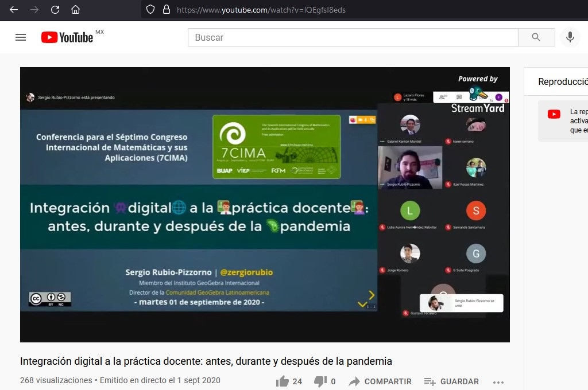
Task: Click the shield tracking protection icon
Action: [150, 10]
